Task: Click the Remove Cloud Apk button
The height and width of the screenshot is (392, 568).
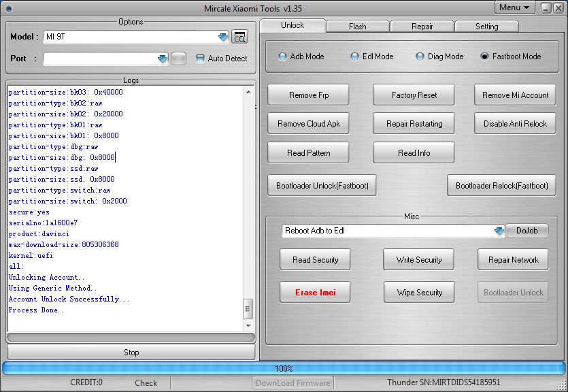Action: point(309,124)
